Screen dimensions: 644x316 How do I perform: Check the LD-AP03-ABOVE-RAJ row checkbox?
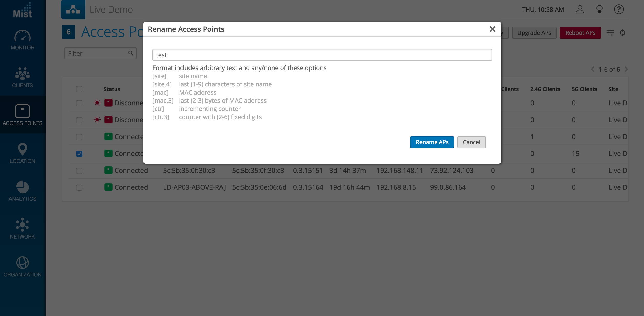(x=79, y=187)
